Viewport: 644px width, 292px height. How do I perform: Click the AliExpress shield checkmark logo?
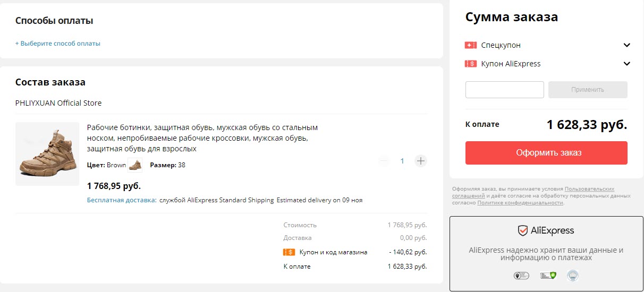point(523,231)
